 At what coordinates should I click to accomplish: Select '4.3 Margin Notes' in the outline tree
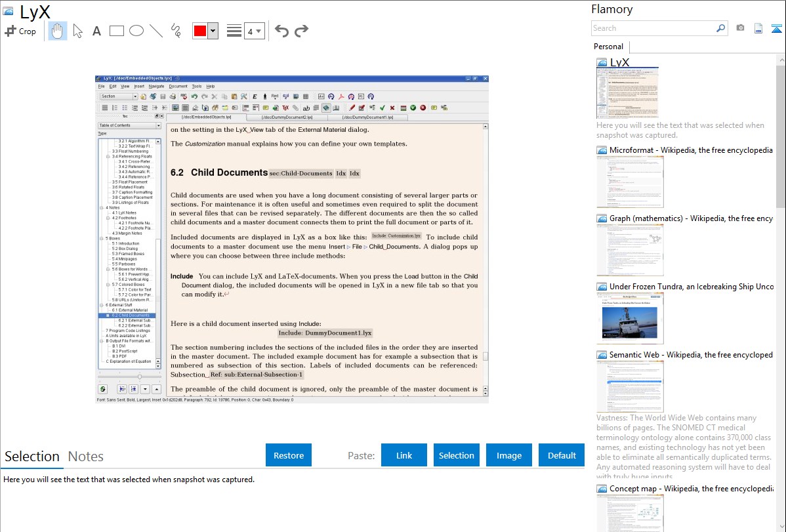pos(127,233)
